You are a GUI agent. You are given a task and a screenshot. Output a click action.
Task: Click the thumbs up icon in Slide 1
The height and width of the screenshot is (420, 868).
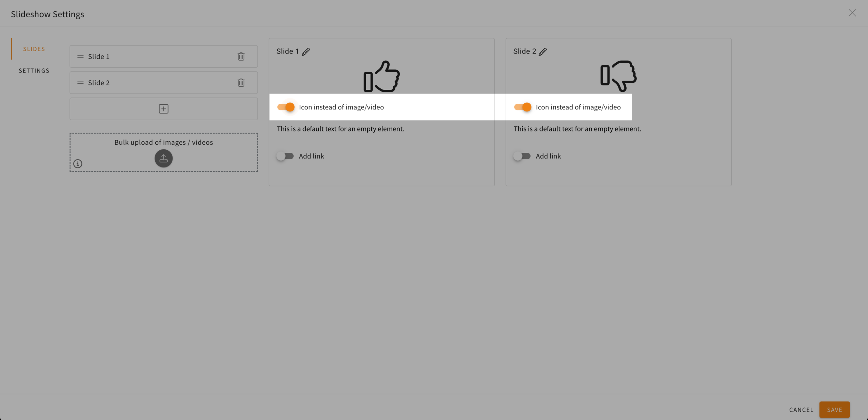coord(381,76)
